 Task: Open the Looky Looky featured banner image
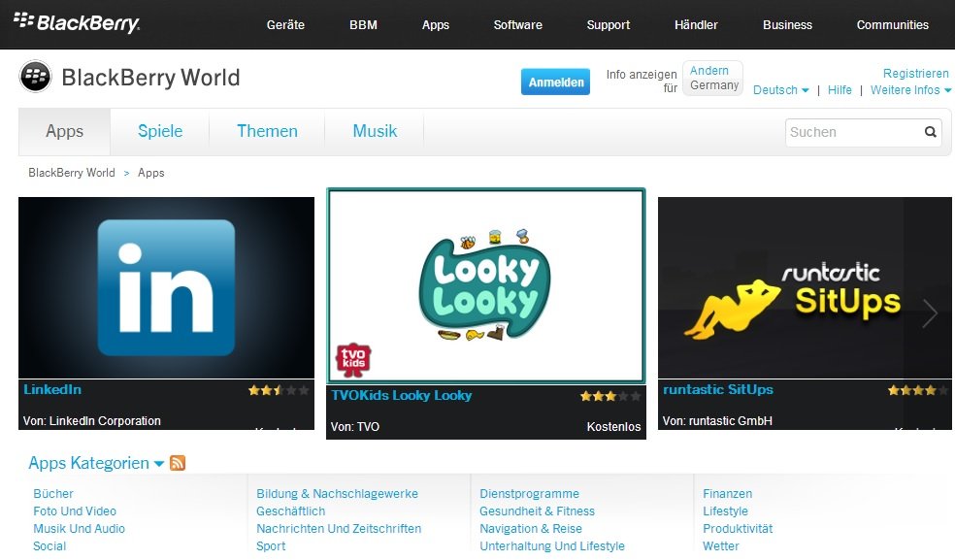[486, 285]
